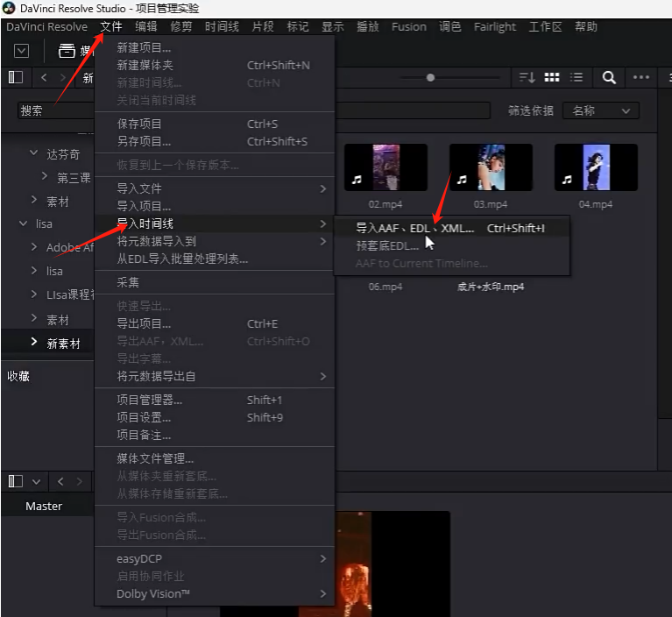Open the 调色 menu

point(450,26)
